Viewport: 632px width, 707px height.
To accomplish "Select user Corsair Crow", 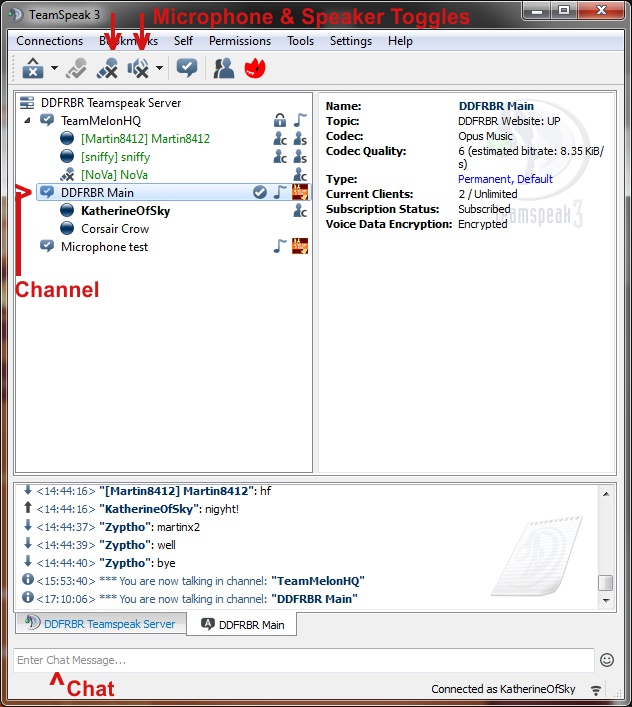I will pyautogui.click(x=115, y=229).
